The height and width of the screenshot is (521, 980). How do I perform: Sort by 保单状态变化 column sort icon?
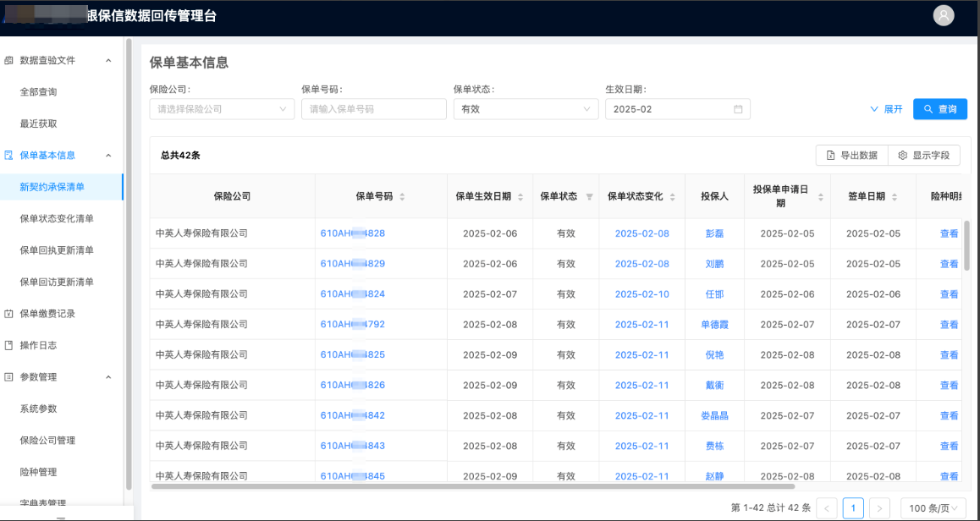pos(673,196)
